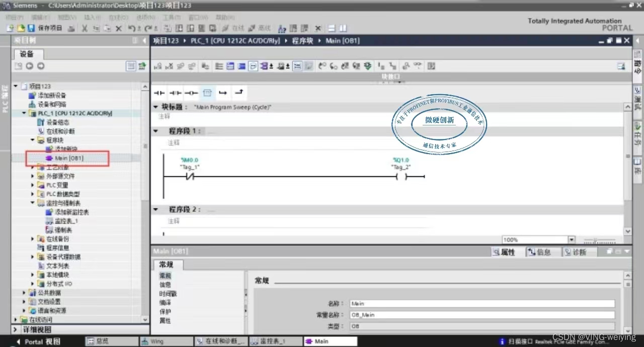
Task: Expand the 在线访问 node
Action: 16,319
